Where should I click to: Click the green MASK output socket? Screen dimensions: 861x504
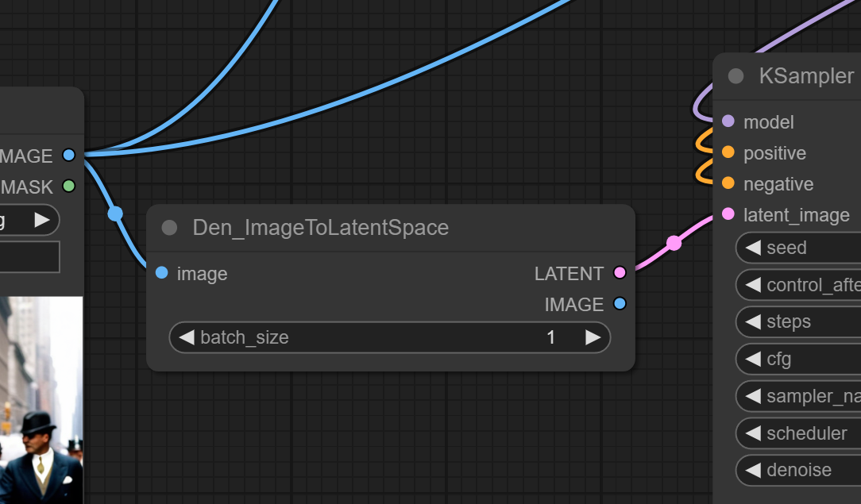click(x=68, y=186)
